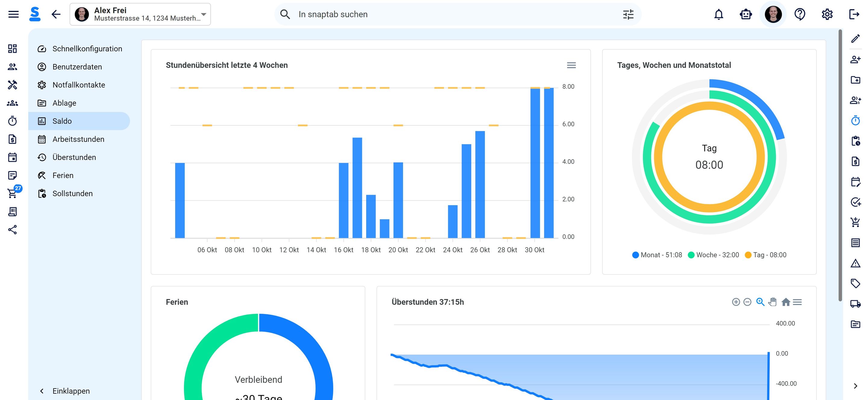Open the invoice document icon in left rail

[x=12, y=139]
